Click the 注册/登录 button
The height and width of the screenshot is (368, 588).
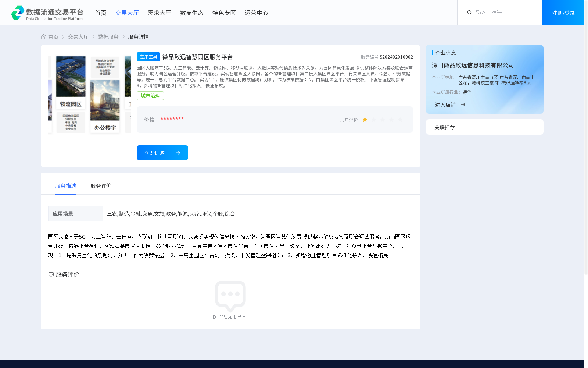tap(563, 13)
